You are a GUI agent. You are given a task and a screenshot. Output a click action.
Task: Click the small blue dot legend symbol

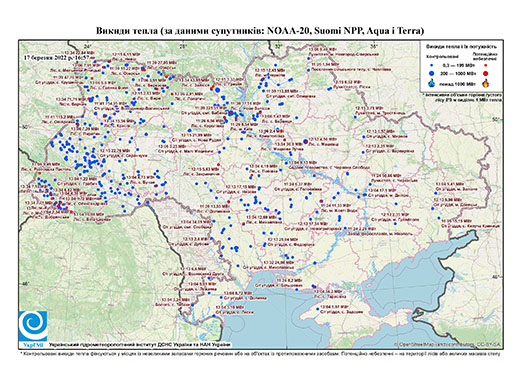pos(432,66)
